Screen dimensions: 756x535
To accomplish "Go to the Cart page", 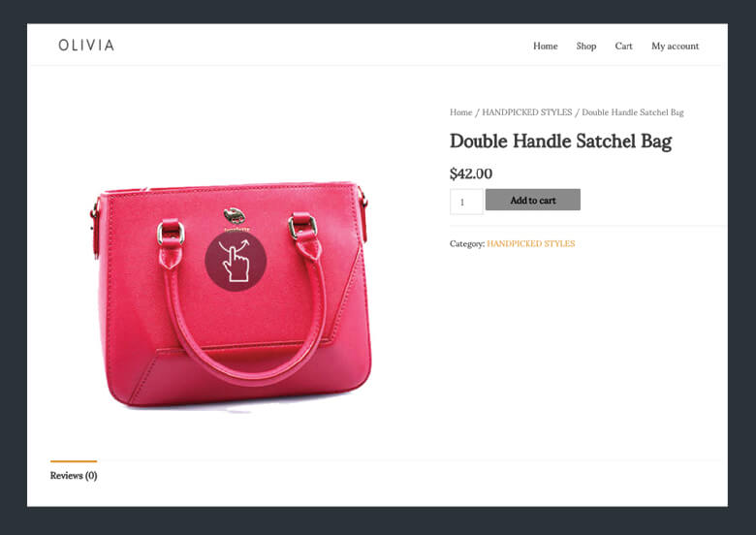I will [x=623, y=46].
